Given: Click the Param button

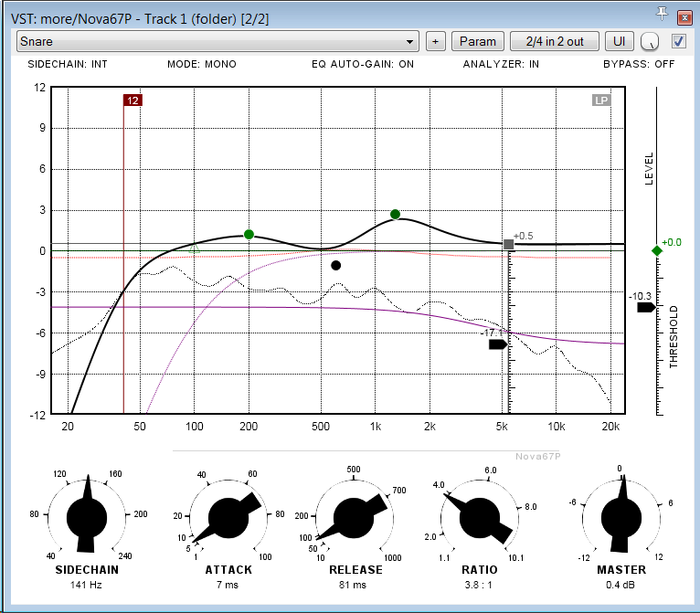Looking at the screenshot, I should 477,41.
